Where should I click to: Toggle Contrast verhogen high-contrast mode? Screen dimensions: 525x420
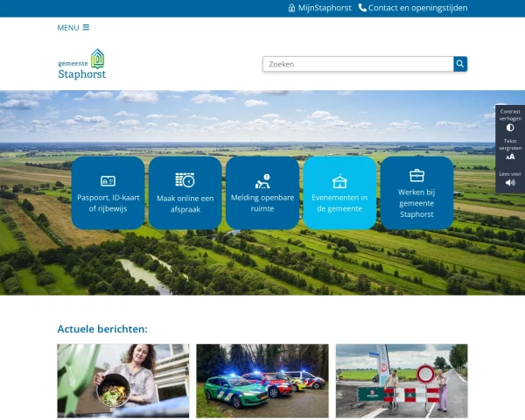pyautogui.click(x=510, y=120)
